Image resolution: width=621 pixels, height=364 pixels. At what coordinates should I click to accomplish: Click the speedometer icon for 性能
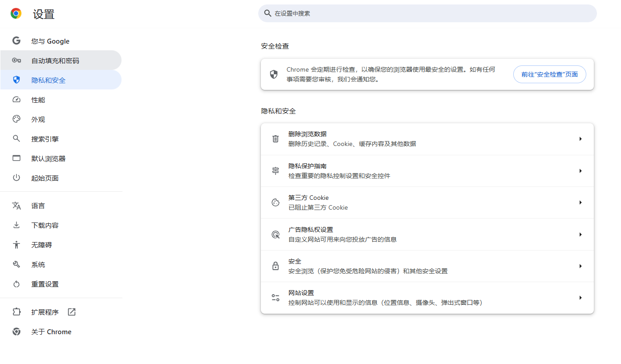(16, 100)
